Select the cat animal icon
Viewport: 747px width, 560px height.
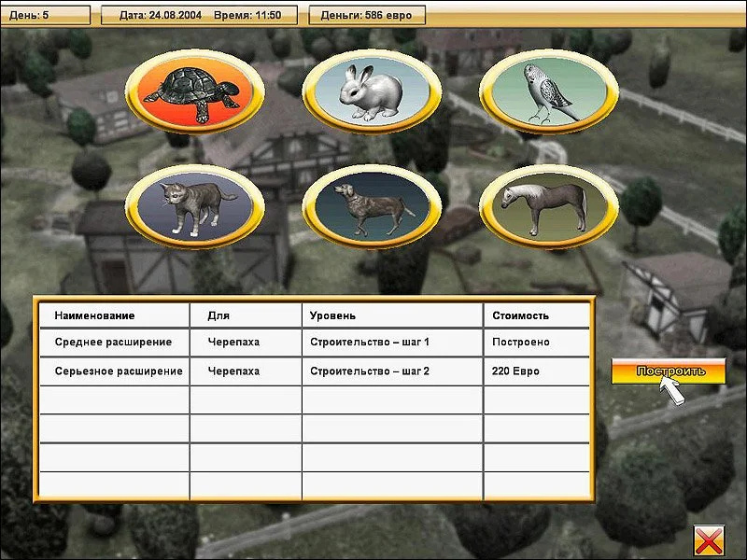(194, 203)
